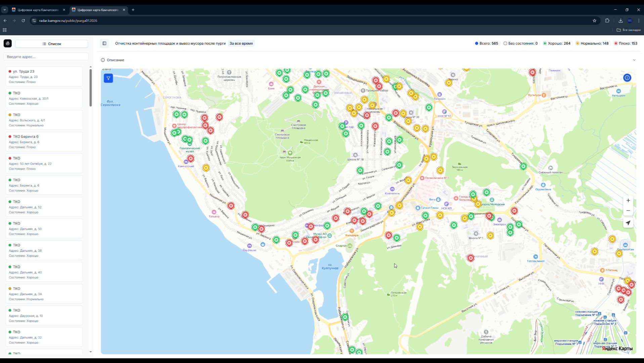The height and width of the screenshot is (363, 644).
Task: Click Школа № 18 map icon
Action: tap(355, 155)
